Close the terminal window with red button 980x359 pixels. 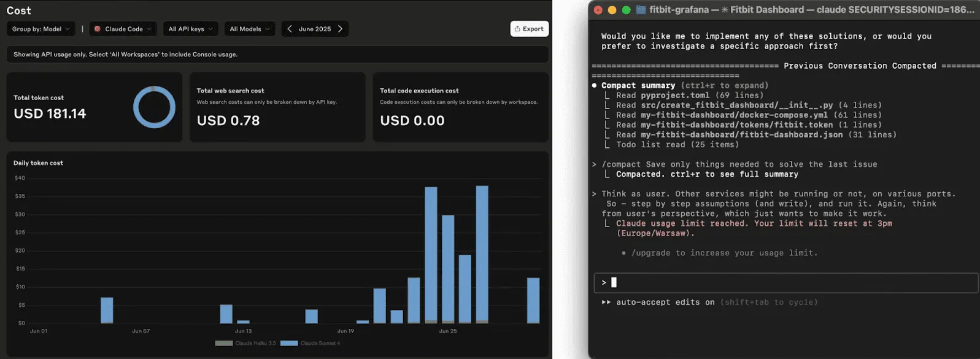click(598, 10)
